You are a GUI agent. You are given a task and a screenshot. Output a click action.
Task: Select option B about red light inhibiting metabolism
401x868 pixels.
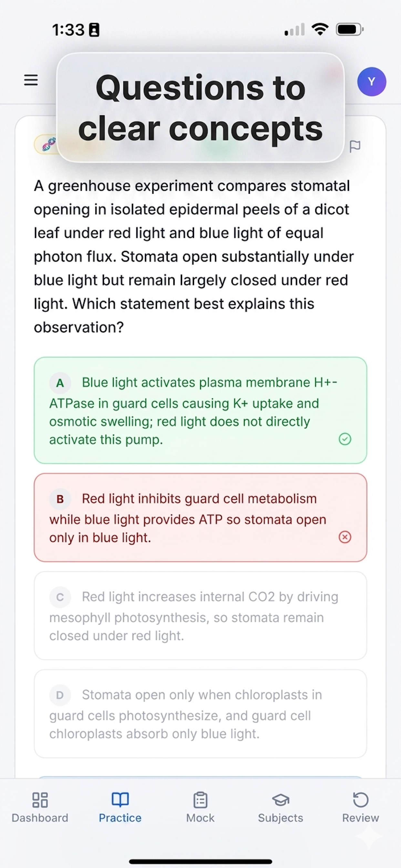click(200, 518)
